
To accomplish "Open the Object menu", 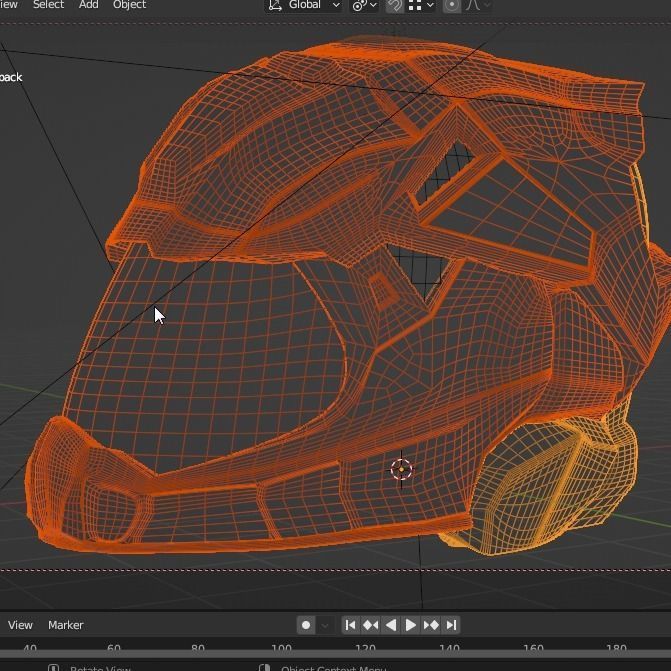I will 129,5.
